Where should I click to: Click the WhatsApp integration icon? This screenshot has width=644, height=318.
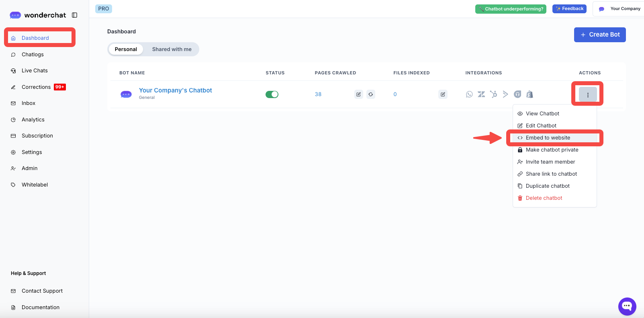(469, 94)
